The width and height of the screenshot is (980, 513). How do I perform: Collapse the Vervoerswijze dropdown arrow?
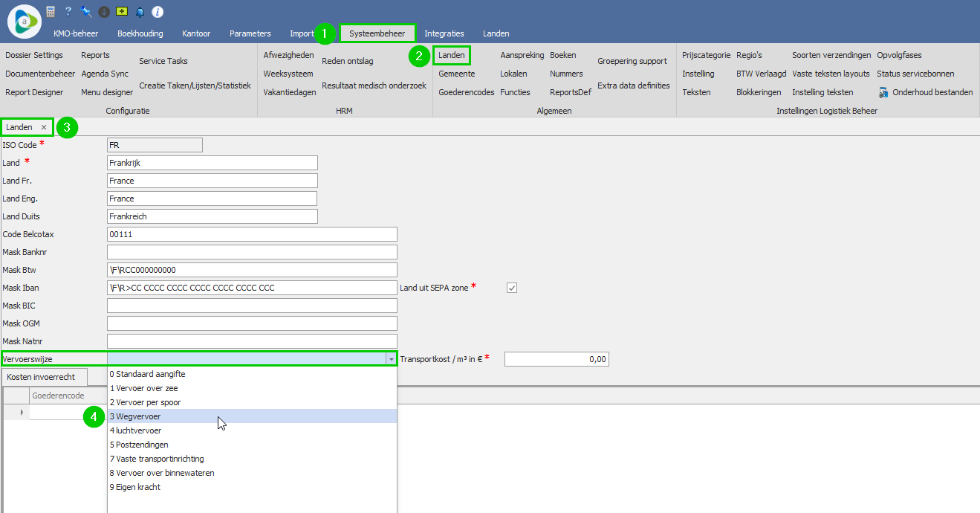(x=391, y=359)
